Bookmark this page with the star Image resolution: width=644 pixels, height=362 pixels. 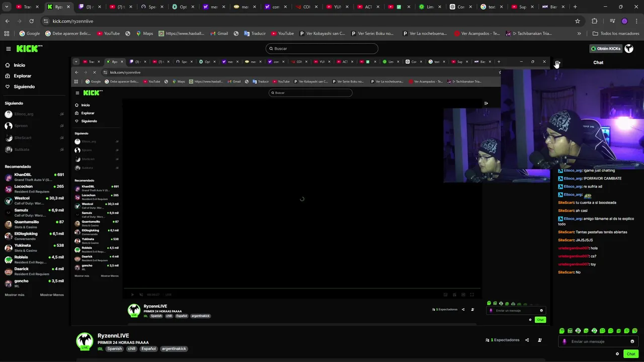(578, 21)
